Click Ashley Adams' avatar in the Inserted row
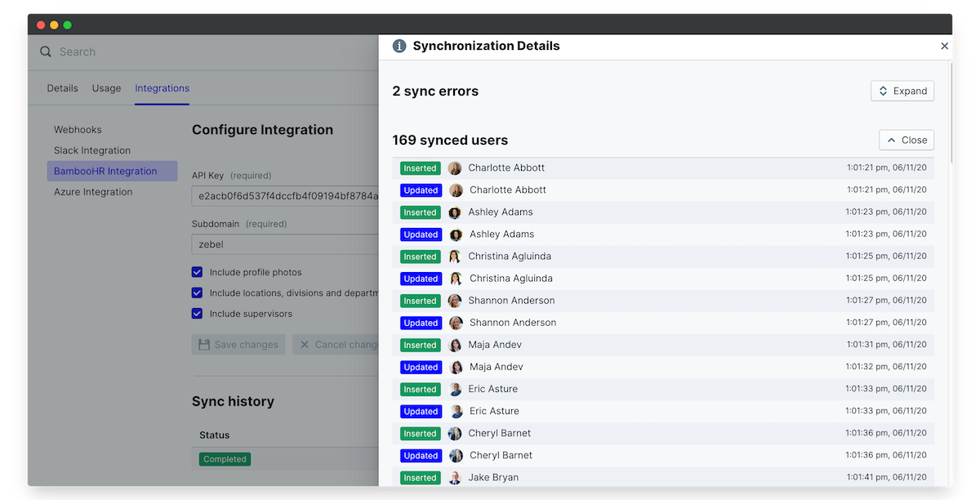The image size is (980, 500). (x=455, y=212)
